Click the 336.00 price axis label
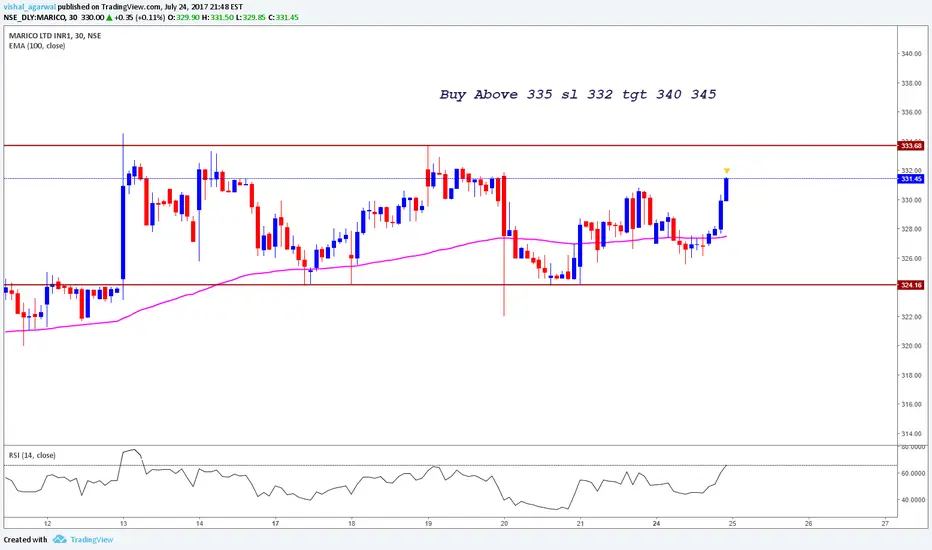This screenshot has width=932, height=550. (911, 112)
